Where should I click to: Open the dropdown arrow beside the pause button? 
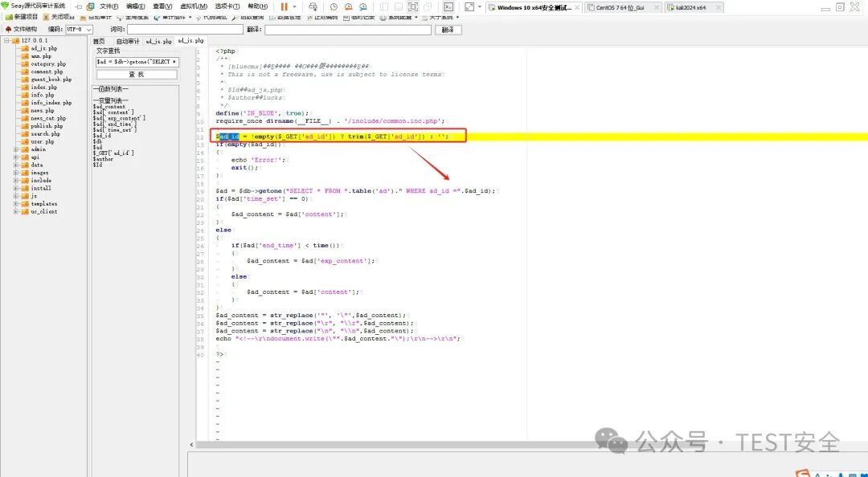[x=294, y=6]
